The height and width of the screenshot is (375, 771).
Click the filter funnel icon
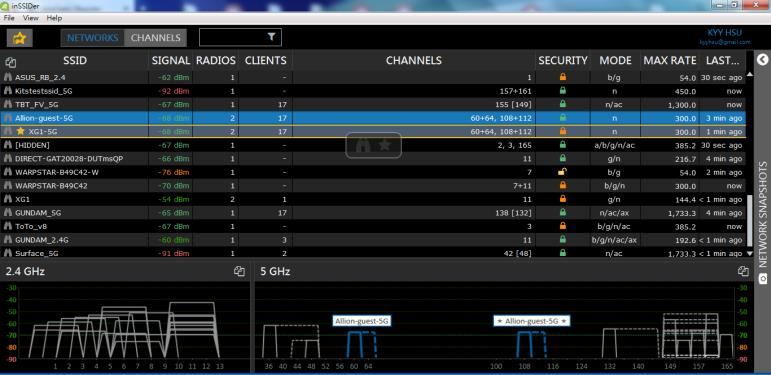tap(271, 37)
